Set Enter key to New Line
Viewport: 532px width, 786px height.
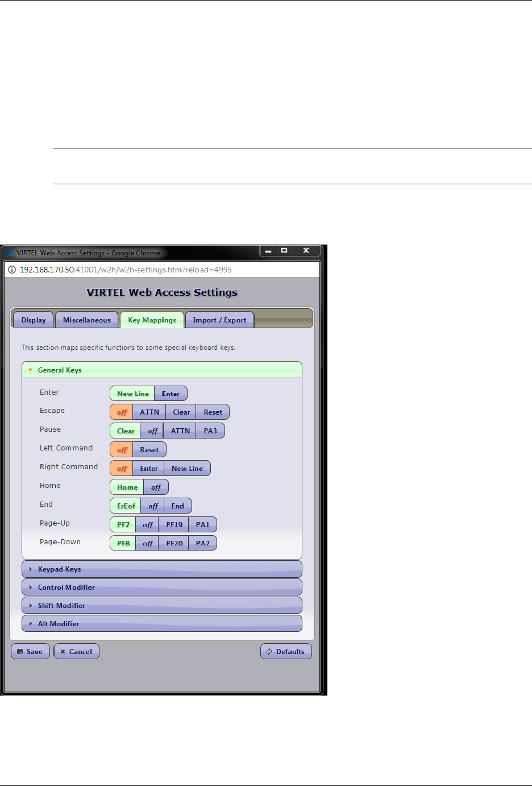pos(132,394)
